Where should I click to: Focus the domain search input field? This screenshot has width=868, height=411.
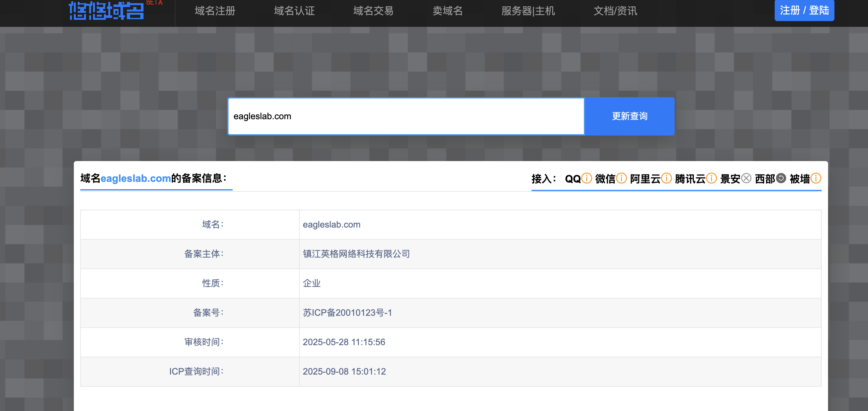pos(406,116)
